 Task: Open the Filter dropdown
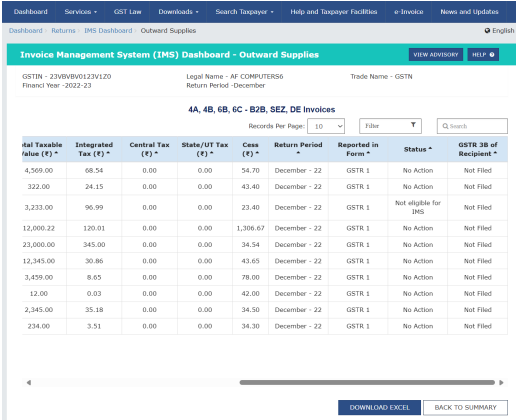[390, 126]
